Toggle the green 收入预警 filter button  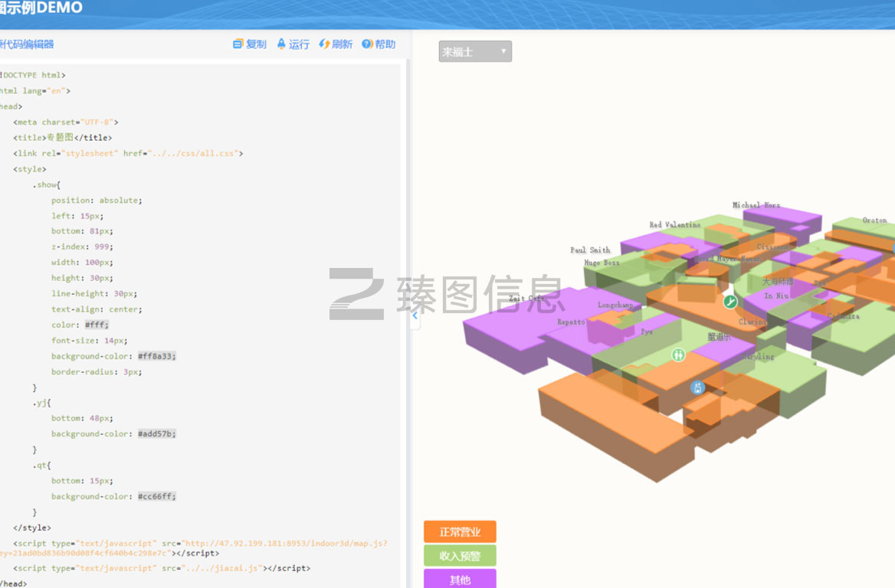[460, 556]
